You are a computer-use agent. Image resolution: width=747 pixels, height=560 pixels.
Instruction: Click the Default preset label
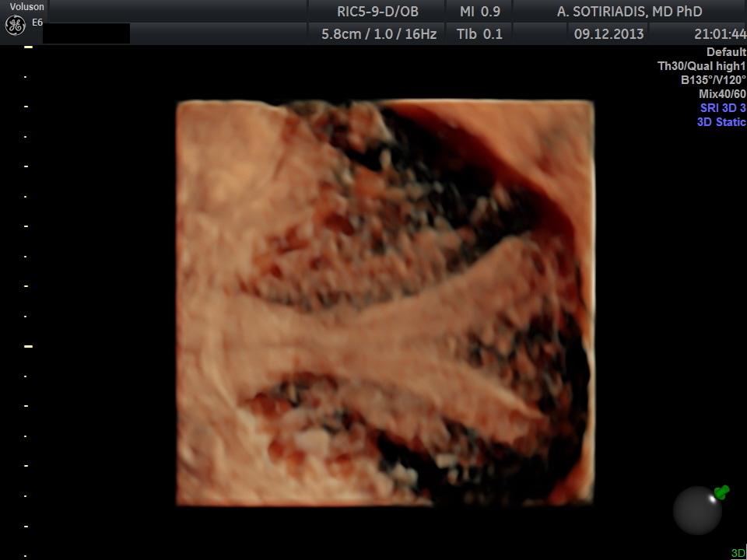[x=726, y=52]
